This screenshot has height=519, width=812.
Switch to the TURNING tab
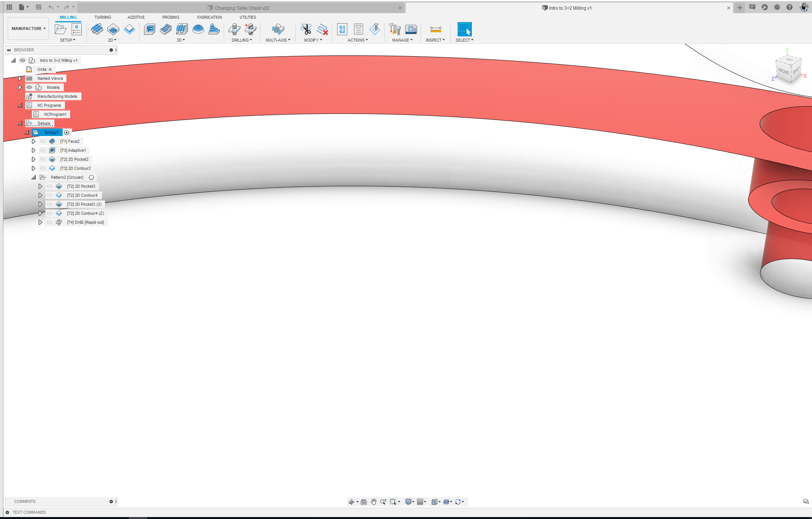102,17
